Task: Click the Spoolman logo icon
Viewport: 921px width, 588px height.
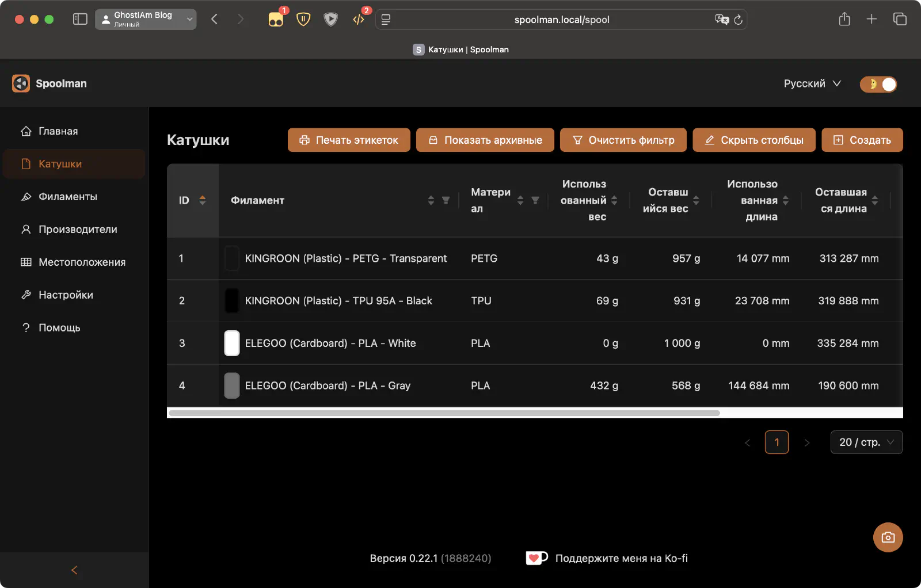Action: [x=21, y=83]
